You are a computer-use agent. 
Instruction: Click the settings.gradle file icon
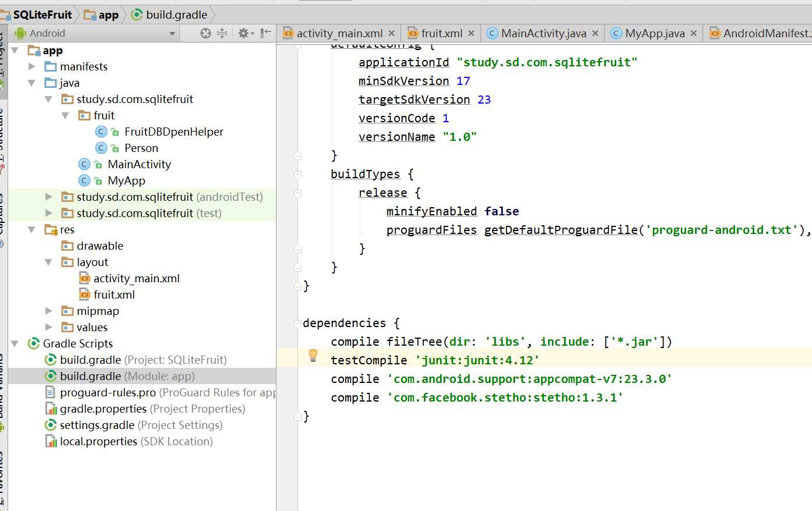tap(51, 425)
